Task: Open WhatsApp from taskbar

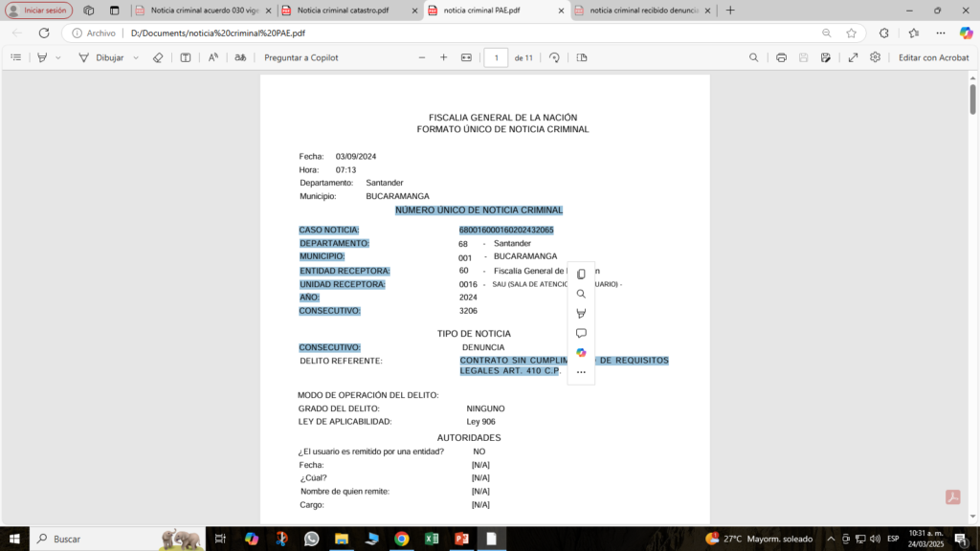Action: tap(311, 539)
